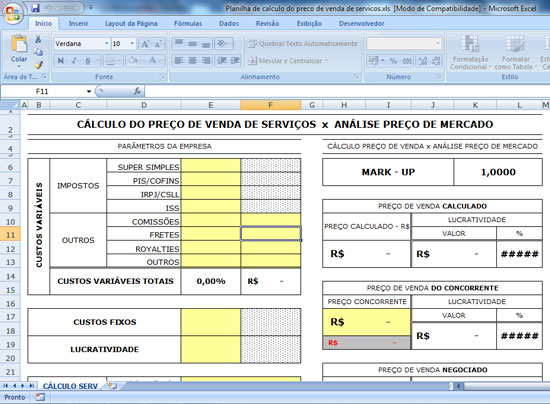This screenshot has height=404, width=550.
Task: Copy the selection with the copy icon
Action: point(38,52)
